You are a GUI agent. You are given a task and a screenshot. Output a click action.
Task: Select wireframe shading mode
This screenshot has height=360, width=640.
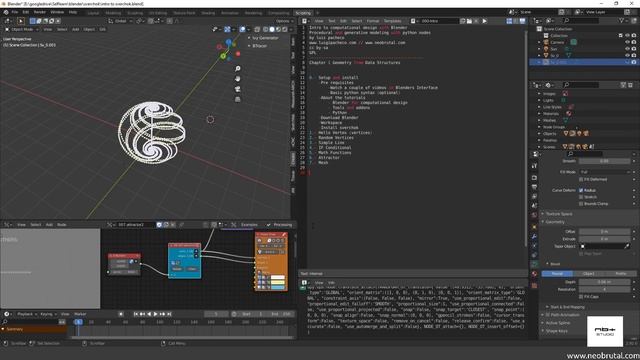tap(265, 29)
